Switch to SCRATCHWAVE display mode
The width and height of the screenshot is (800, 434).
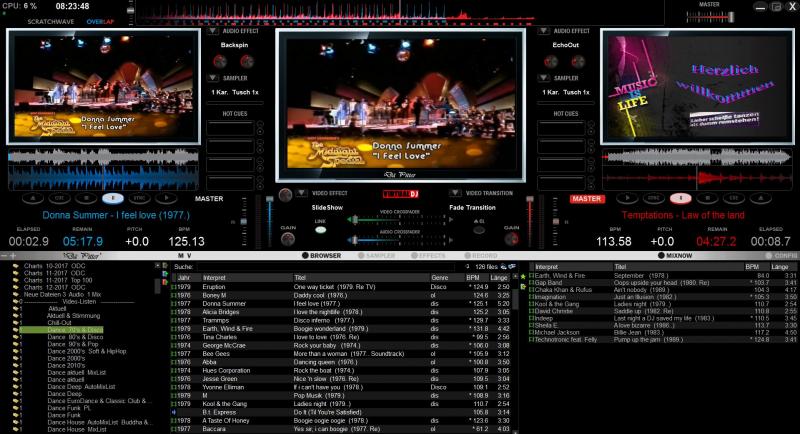tap(51, 22)
